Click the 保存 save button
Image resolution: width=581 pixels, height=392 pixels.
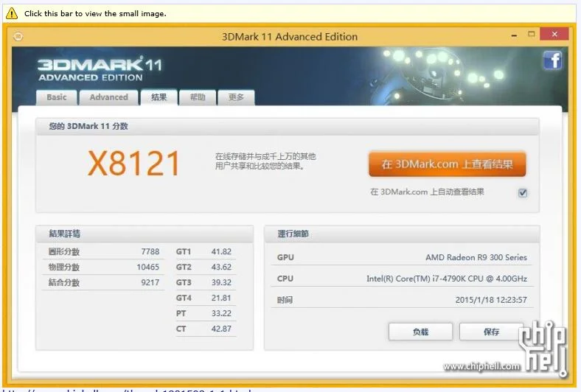pos(491,332)
